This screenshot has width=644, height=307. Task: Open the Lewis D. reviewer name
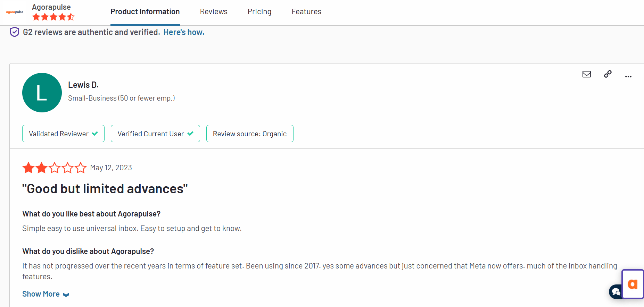[83, 85]
